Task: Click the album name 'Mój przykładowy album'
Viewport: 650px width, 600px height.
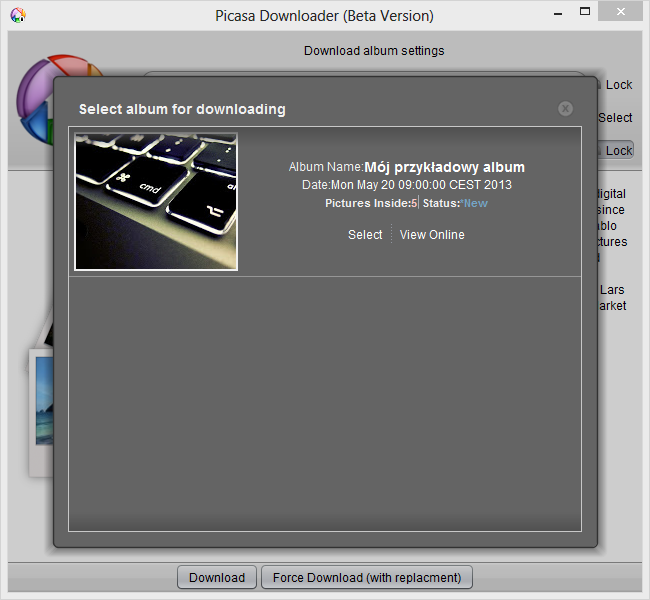Action: click(444, 167)
